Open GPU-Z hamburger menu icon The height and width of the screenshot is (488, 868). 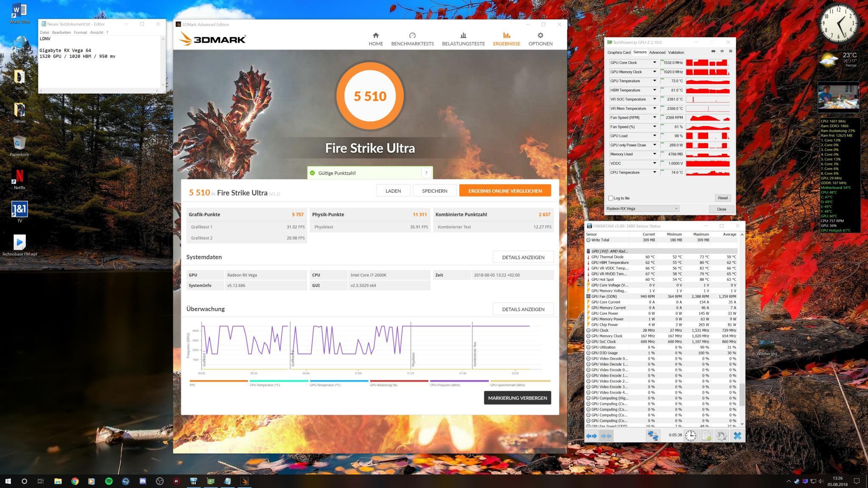tap(730, 51)
